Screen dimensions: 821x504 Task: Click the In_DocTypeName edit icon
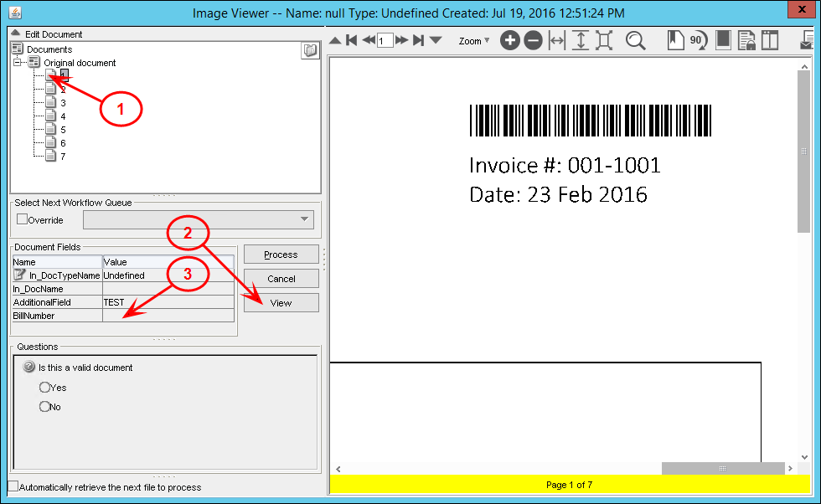pyautogui.click(x=19, y=275)
